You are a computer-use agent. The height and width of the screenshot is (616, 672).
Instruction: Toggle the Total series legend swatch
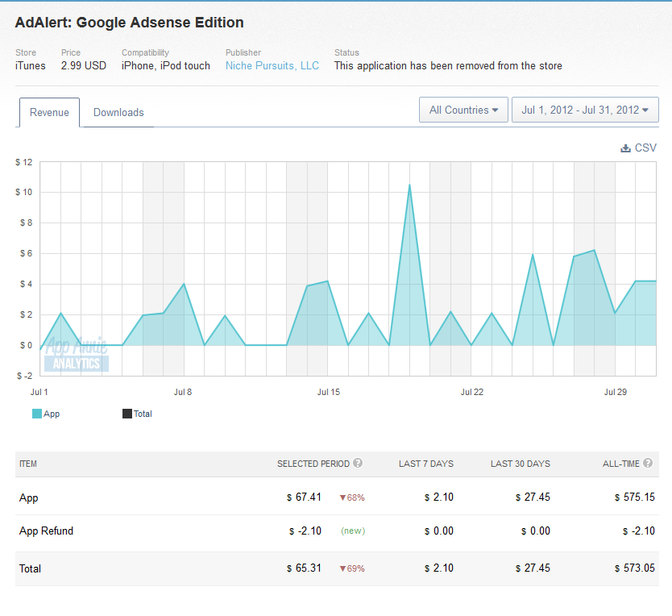pyautogui.click(x=127, y=414)
